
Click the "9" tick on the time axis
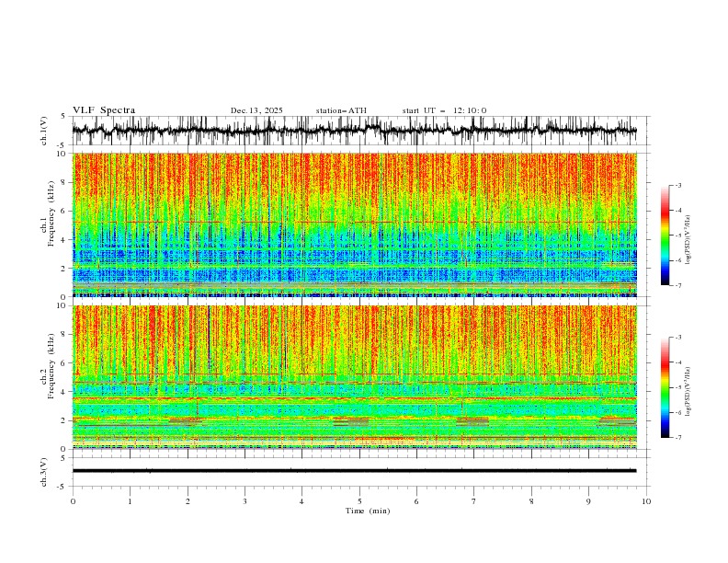588,501
